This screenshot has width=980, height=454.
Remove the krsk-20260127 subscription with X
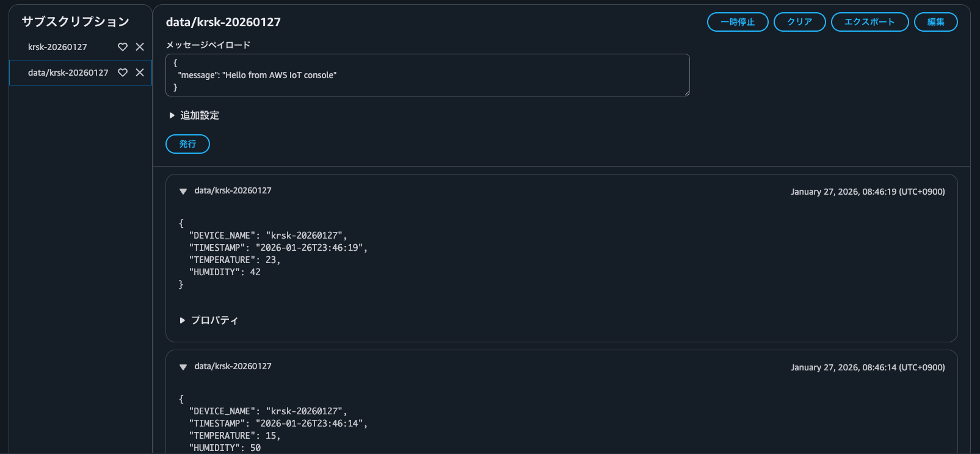tap(140, 47)
